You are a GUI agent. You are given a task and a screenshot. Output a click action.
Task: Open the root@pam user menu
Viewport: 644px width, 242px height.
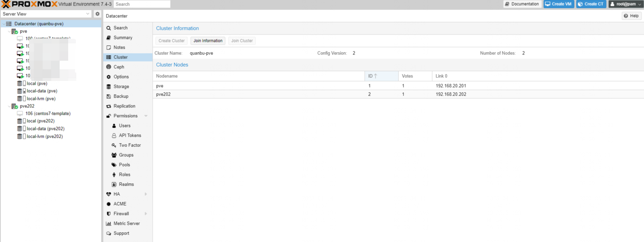pyautogui.click(x=625, y=4)
